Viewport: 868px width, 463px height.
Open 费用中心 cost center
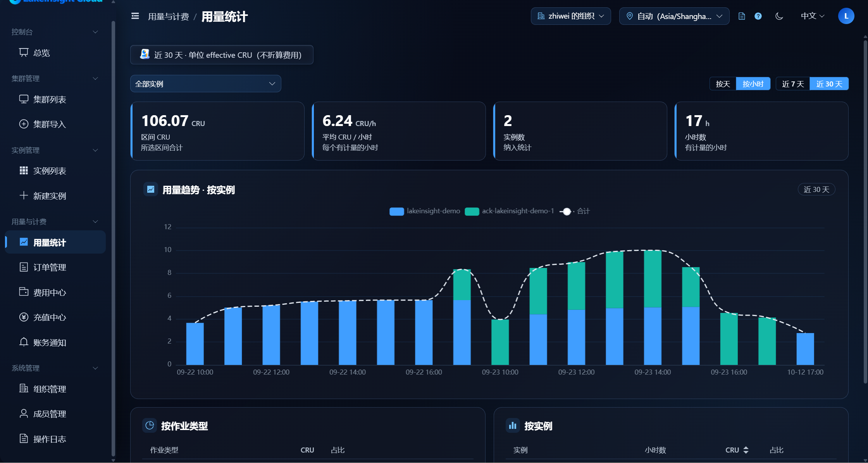tap(55, 292)
